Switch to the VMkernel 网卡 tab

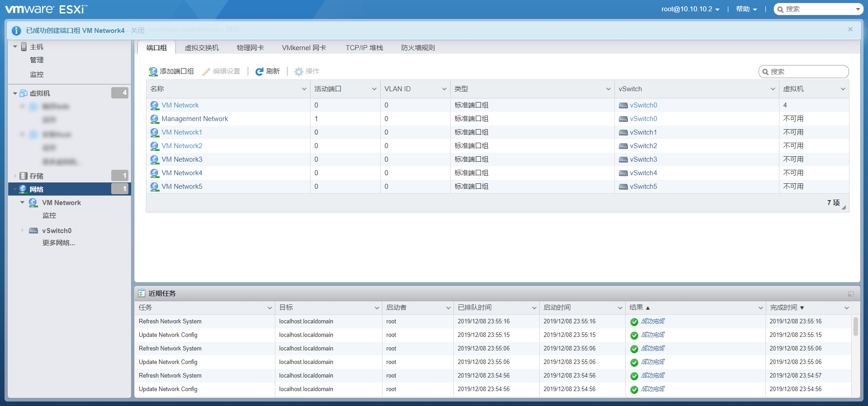pyautogui.click(x=304, y=47)
